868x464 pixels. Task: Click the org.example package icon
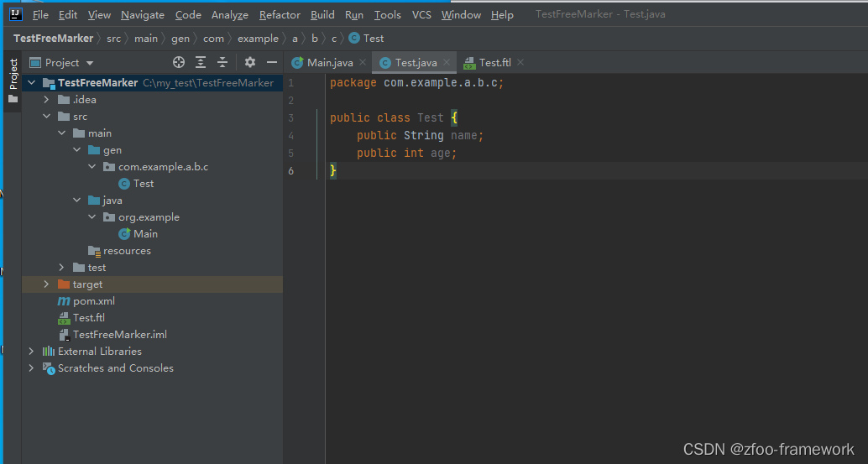pos(109,217)
